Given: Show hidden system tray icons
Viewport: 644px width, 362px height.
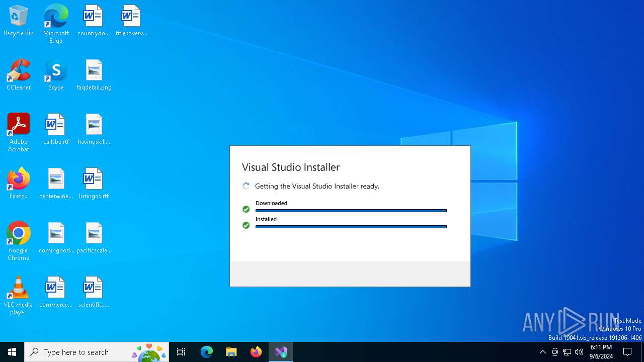Looking at the screenshot, I should tap(542, 352).
